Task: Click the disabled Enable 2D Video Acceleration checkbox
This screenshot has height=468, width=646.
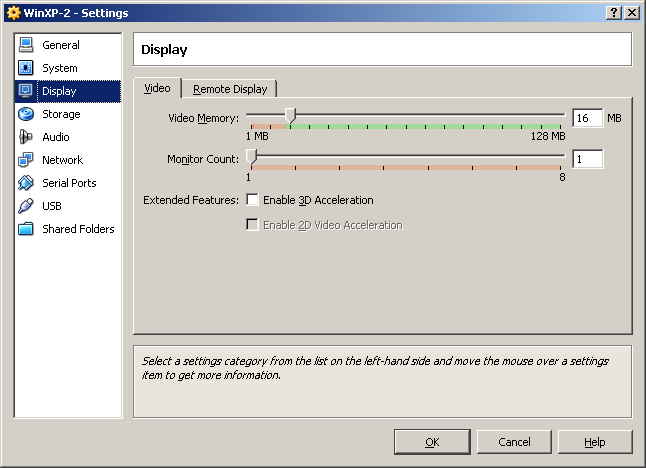Action: tap(252, 225)
